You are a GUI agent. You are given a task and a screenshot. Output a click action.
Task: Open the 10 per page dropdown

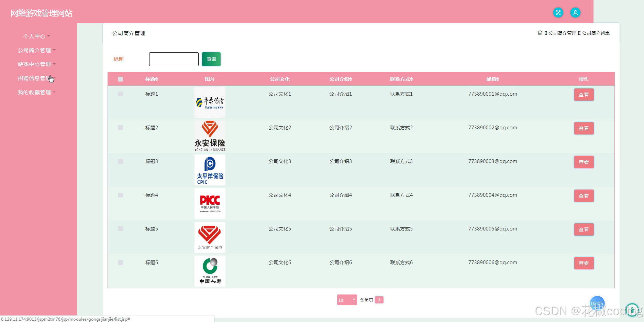pos(347,300)
